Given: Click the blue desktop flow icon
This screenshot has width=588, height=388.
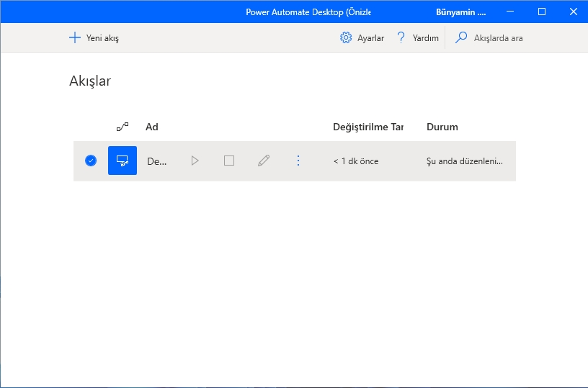Looking at the screenshot, I should (x=122, y=161).
